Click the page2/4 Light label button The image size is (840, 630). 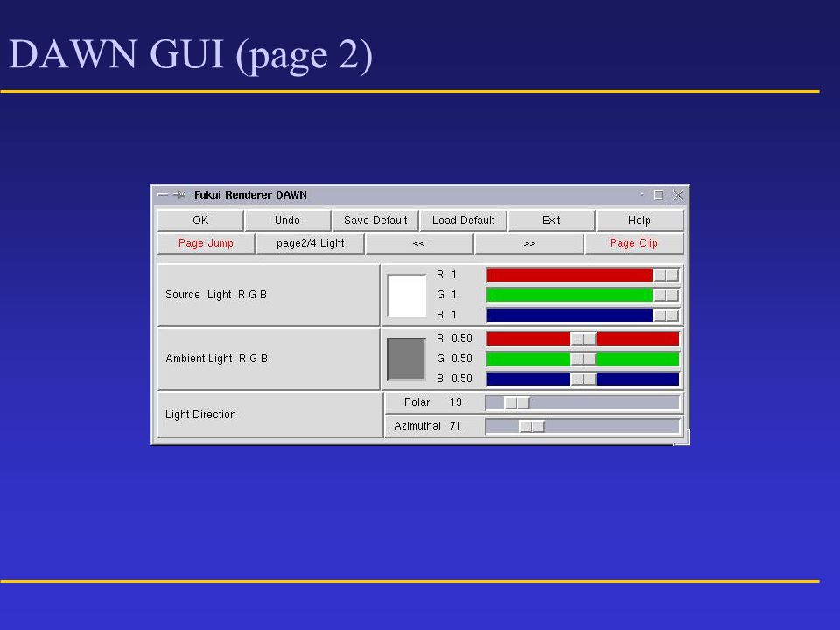[310, 243]
